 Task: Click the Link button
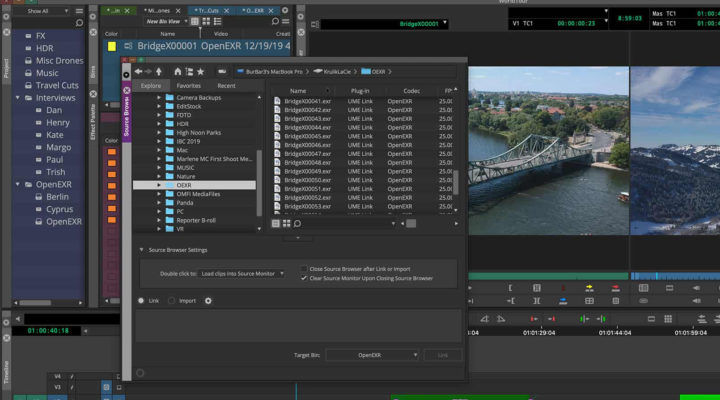(443, 355)
